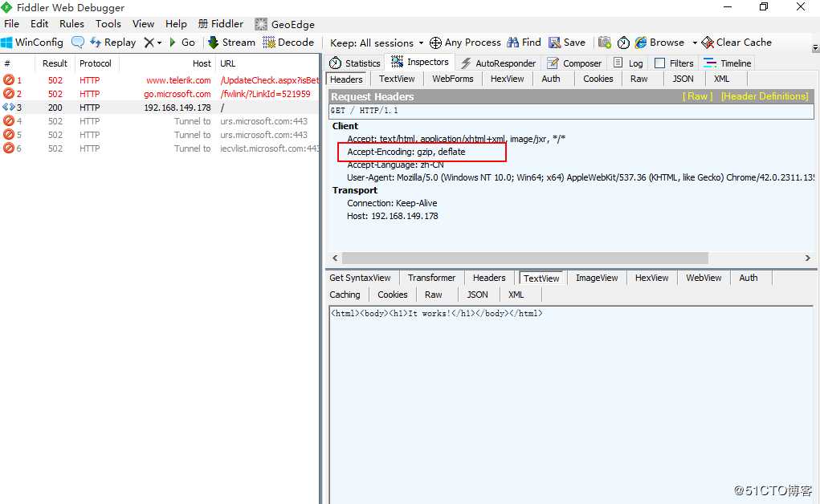820x504 pixels.
Task: Open the Tools menu
Action: (108, 23)
